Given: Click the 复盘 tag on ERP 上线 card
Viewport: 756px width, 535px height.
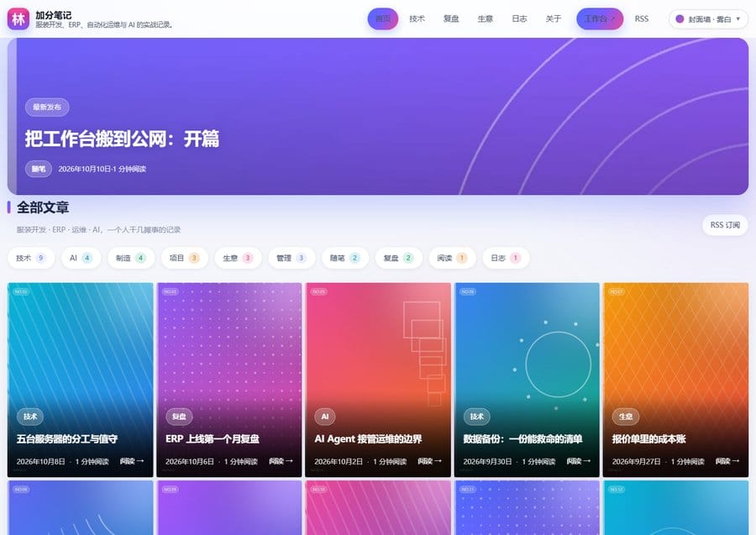Looking at the screenshot, I should [x=179, y=417].
